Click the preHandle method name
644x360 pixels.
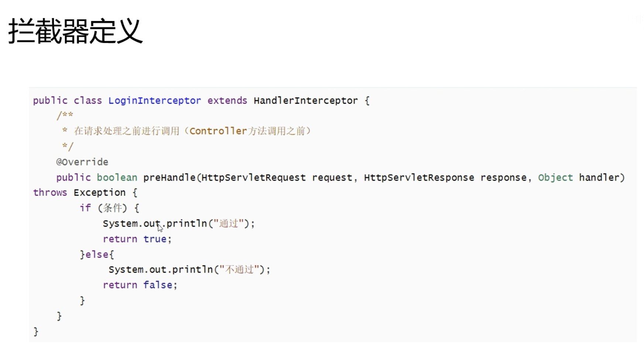[169, 177]
